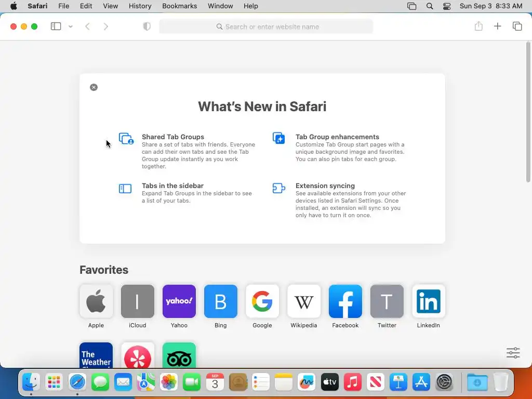This screenshot has height=399, width=532.
Task: Open the Bing favorite
Action: pyautogui.click(x=220, y=301)
